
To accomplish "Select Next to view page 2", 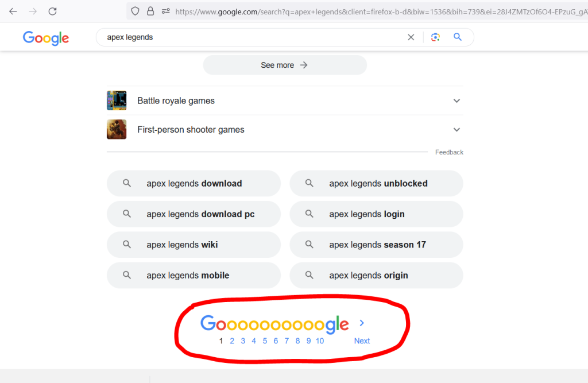I will pos(362,341).
